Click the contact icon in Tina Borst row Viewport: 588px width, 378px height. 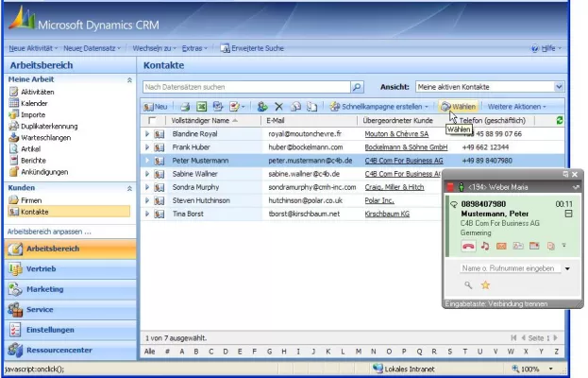pyautogui.click(x=160, y=214)
